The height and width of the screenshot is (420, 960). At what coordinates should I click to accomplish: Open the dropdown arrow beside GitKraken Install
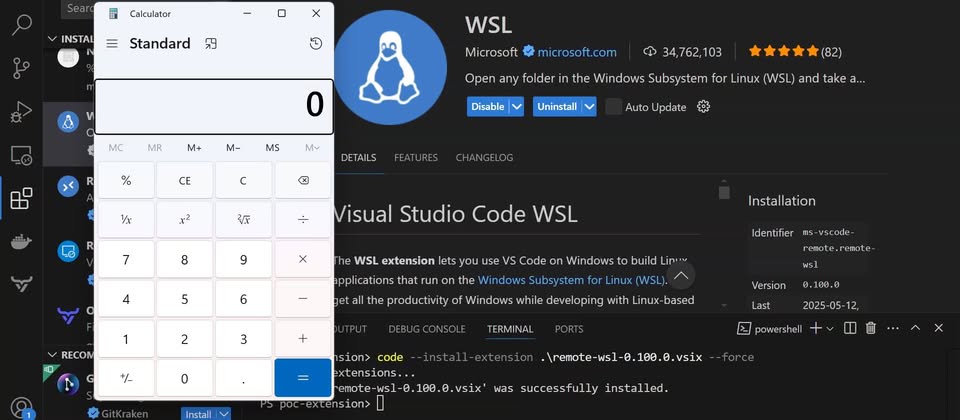224,414
